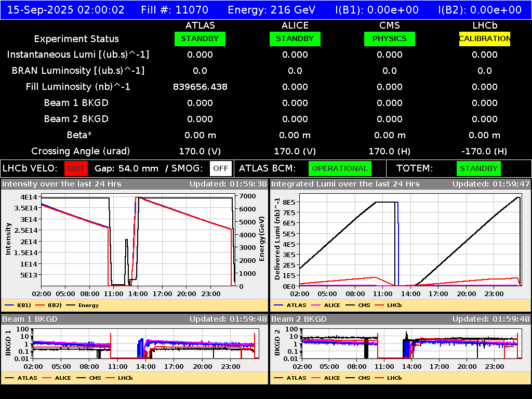Screen dimensions: 532x399
Task: Click the Experiment Status row label
Action: [x=76, y=39]
